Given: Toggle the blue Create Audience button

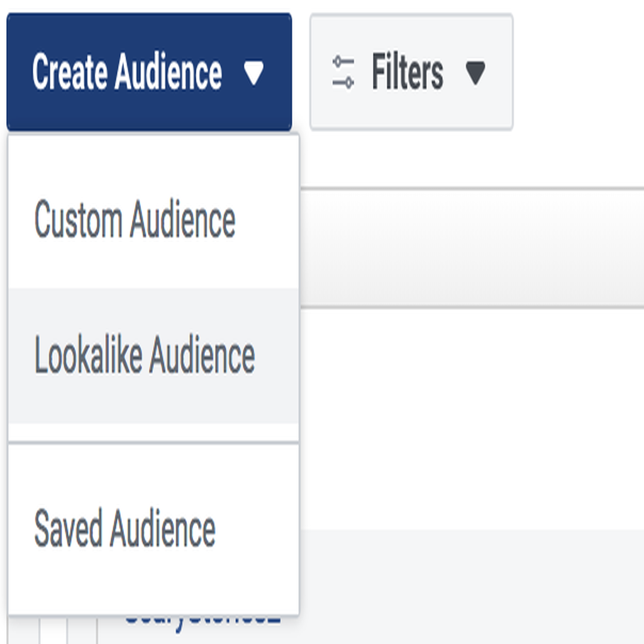Looking at the screenshot, I should pyautogui.click(x=149, y=72).
